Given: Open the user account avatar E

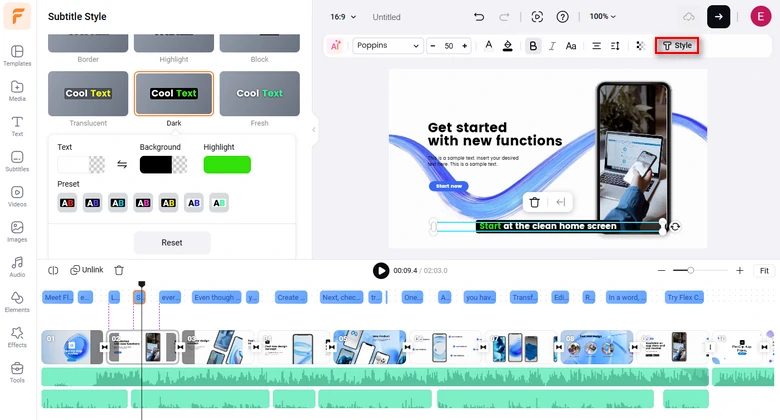Looking at the screenshot, I should pos(761,16).
